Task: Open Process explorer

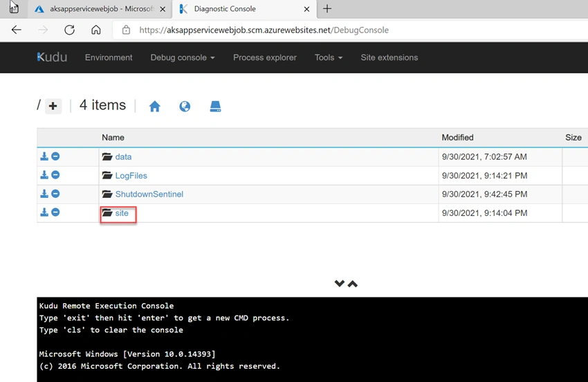Action: [x=265, y=57]
